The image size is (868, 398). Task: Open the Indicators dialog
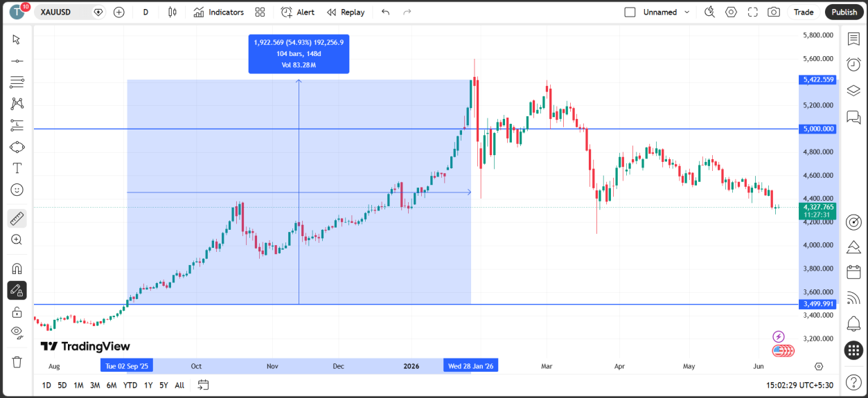pyautogui.click(x=219, y=12)
